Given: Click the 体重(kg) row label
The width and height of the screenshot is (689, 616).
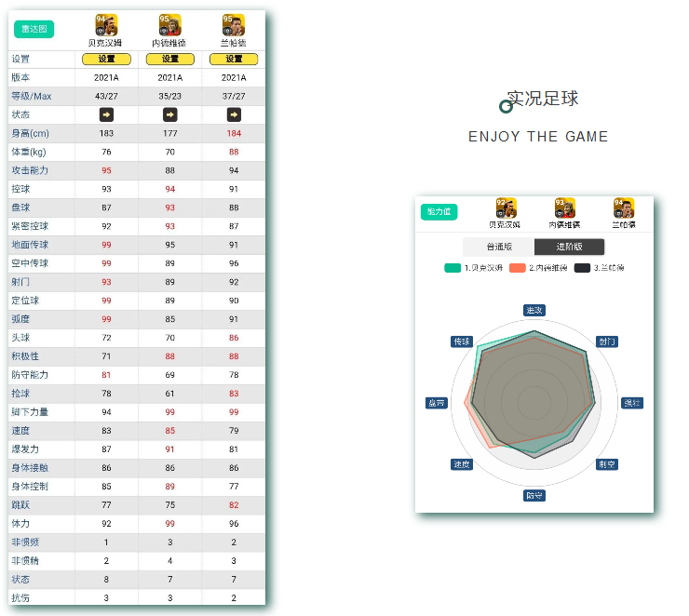Looking at the screenshot, I should point(29,152).
